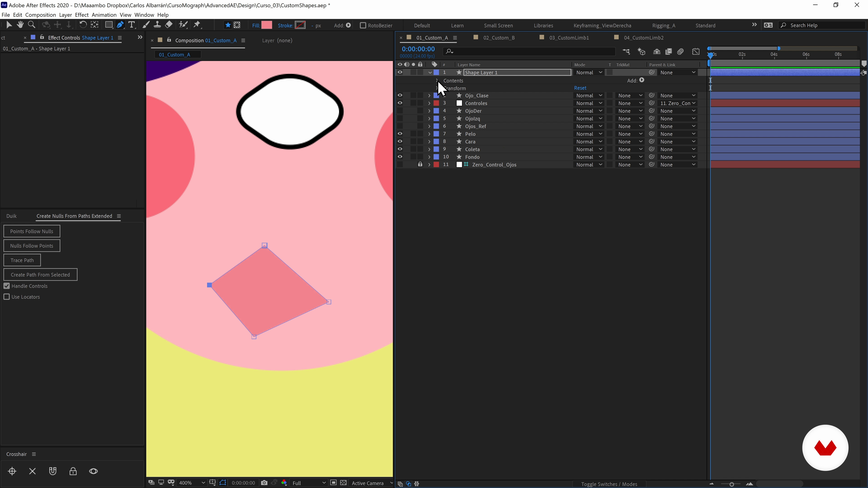
Task: Click Create Path From Selected button
Action: [40, 274]
